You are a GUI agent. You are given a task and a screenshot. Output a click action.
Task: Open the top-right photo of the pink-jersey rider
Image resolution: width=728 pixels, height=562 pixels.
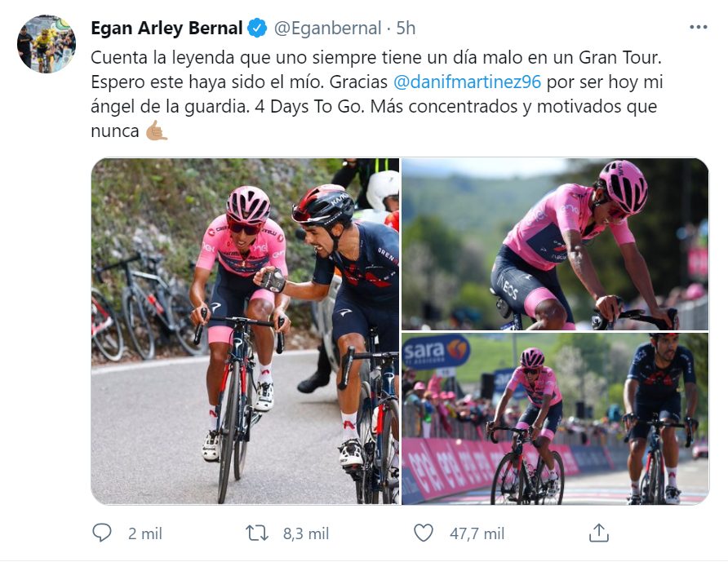click(x=555, y=244)
